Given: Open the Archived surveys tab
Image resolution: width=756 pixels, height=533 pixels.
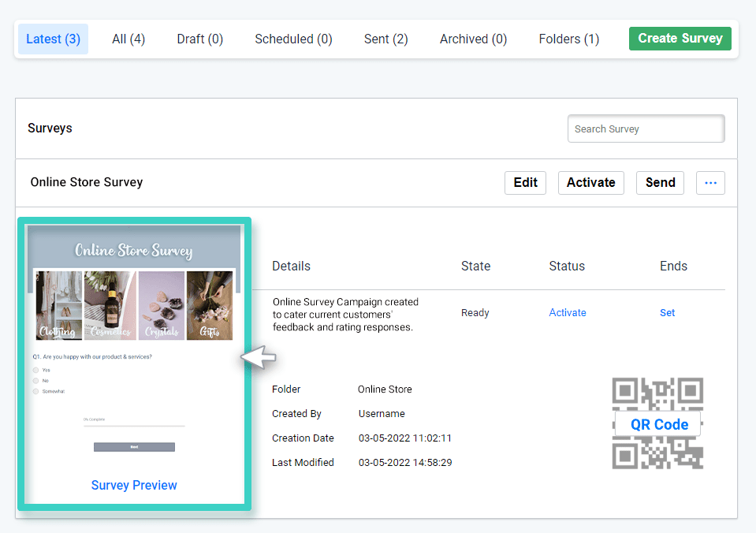Looking at the screenshot, I should coord(472,39).
